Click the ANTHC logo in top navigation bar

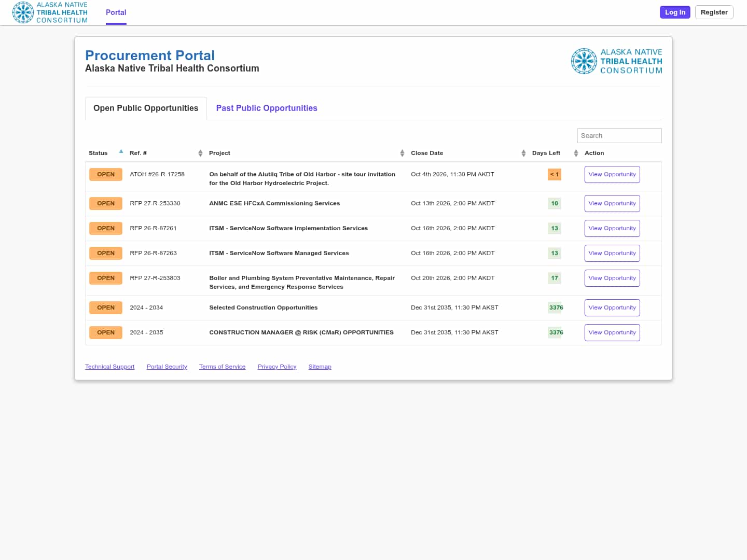pos(50,12)
